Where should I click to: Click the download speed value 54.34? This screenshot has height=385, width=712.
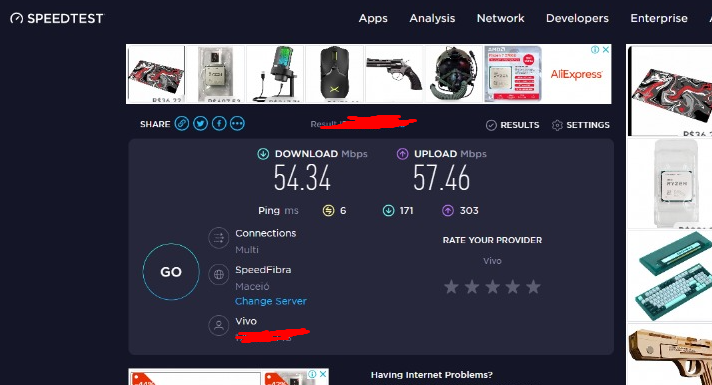302,178
